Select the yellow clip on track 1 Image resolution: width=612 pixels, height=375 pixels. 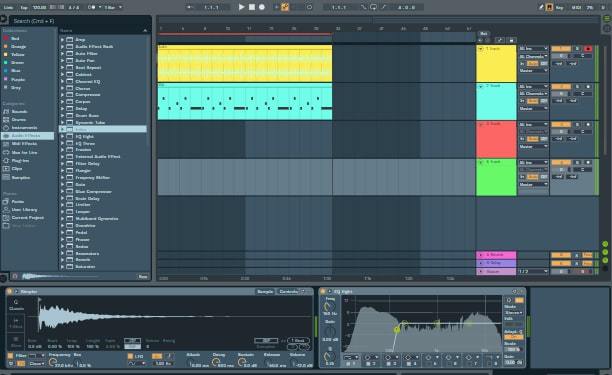click(x=245, y=64)
